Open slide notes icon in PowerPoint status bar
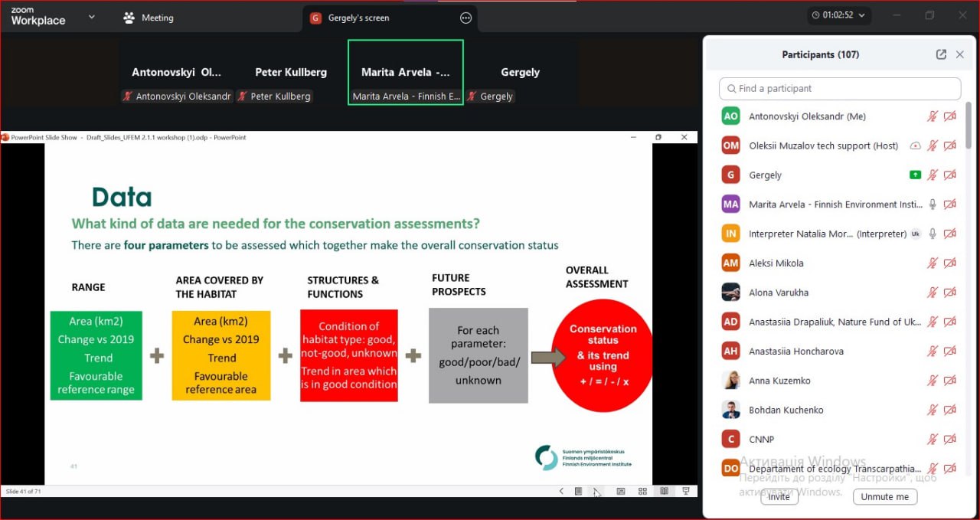Image resolution: width=980 pixels, height=520 pixels. point(579,492)
